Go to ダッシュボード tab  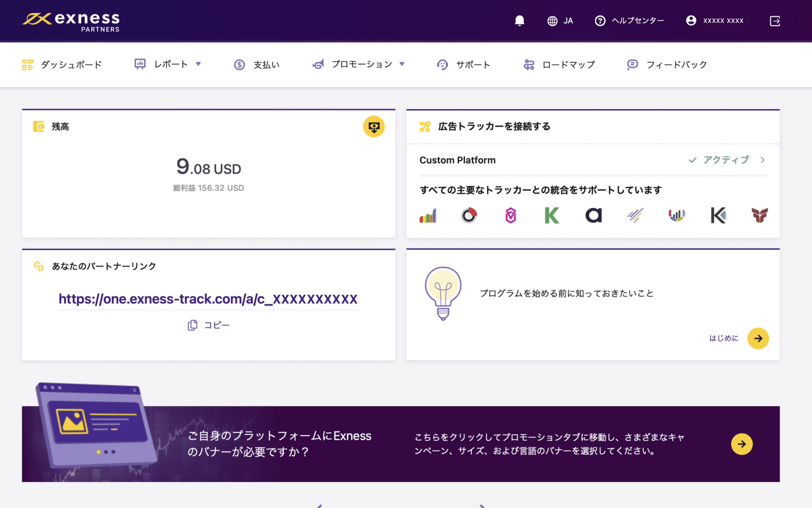tap(71, 65)
